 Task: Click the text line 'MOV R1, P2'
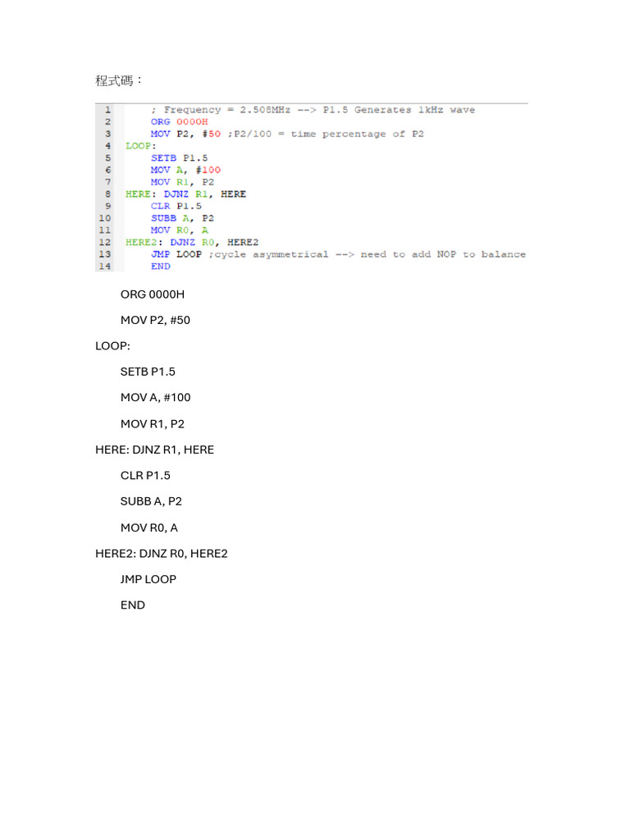[152, 424]
